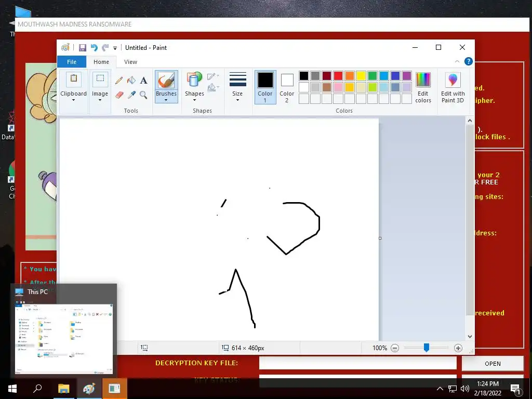The height and width of the screenshot is (399, 532).
Task: Click the network tray icon
Action: pos(453,389)
